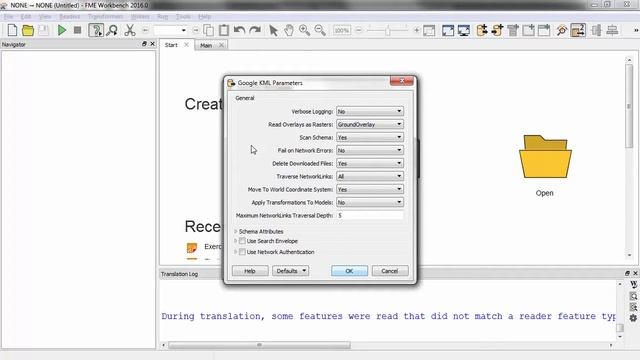This screenshot has width=640, height=360.
Task: Click the full screen expand icon
Action: [x=448, y=30]
